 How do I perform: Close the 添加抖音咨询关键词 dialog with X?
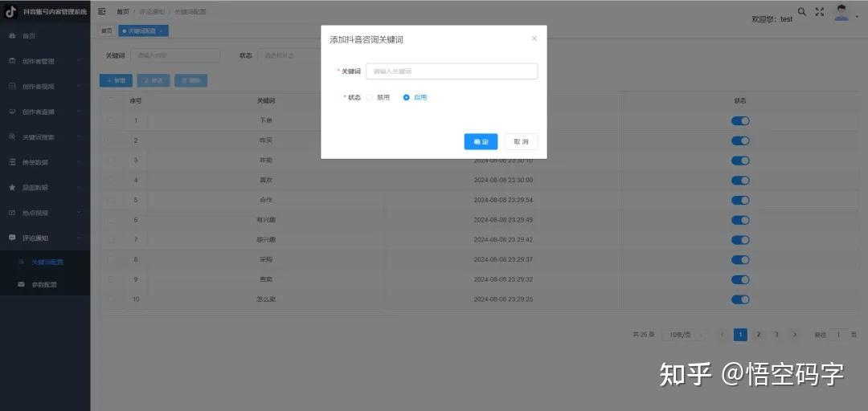point(534,39)
